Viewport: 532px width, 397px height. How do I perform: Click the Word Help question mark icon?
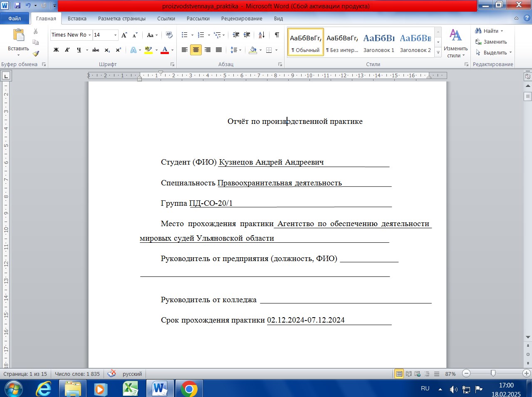click(527, 18)
